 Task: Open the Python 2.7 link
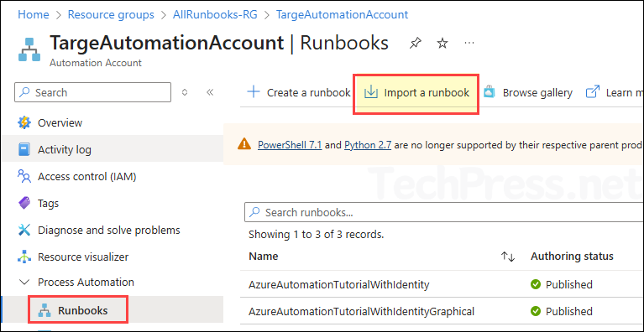(x=368, y=145)
